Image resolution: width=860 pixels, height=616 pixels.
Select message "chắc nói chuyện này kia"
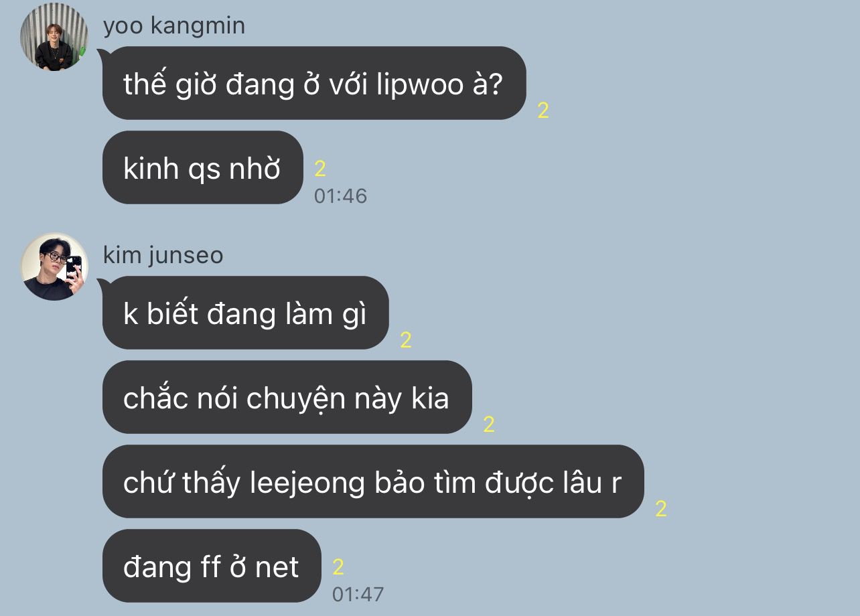point(287,397)
